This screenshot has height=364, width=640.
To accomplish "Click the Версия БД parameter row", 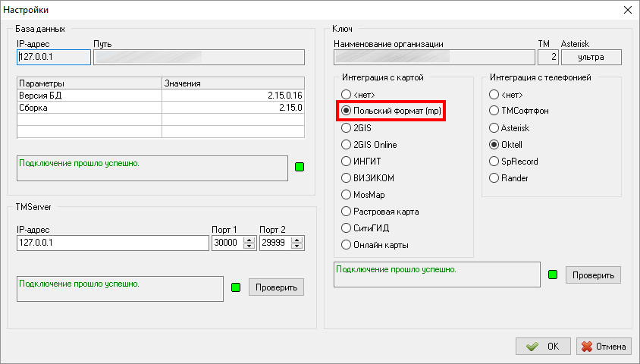I will coord(159,96).
